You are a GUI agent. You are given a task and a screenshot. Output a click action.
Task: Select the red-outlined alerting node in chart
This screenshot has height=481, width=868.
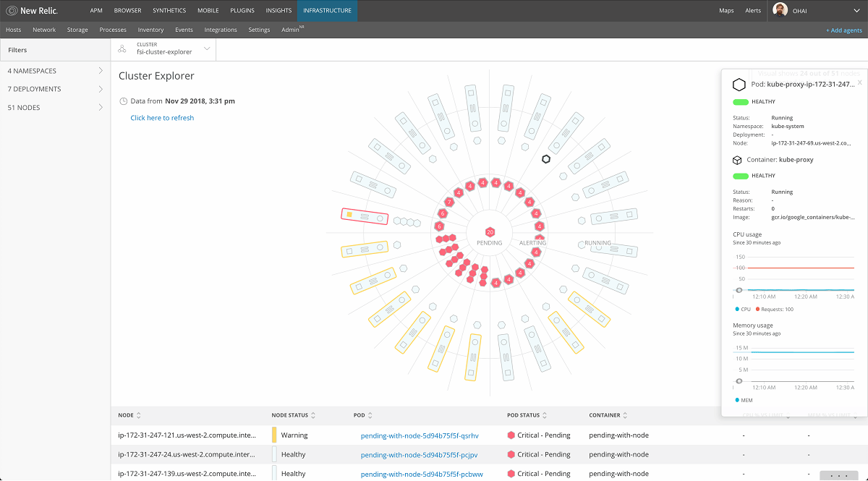point(365,216)
